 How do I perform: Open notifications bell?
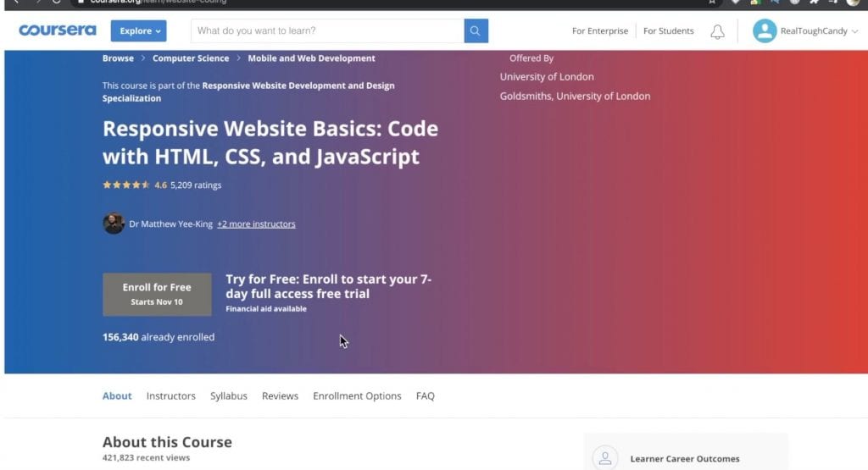point(717,31)
